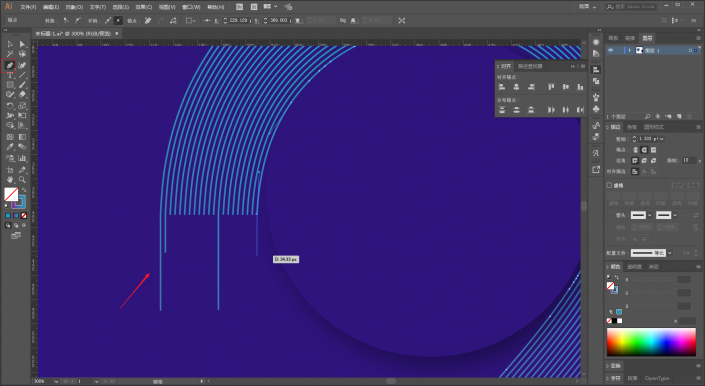
Task: Click the X coordinate input field
Action: [x=238, y=20]
